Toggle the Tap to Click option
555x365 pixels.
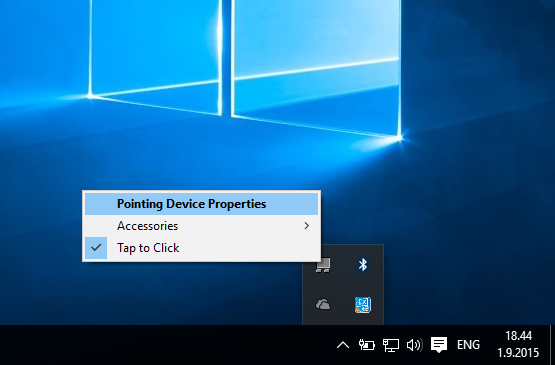[201, 248]
